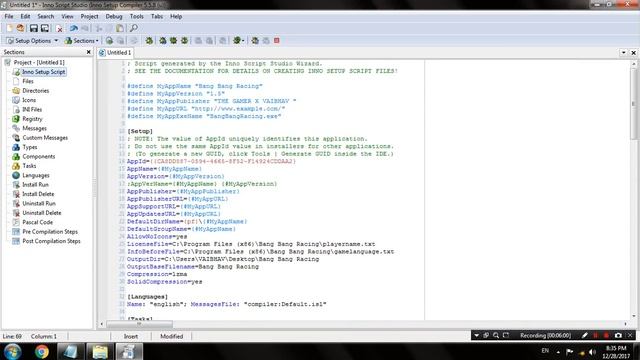Open the tab list dropdown arrow
640x360 pixels.
[623, 53]
